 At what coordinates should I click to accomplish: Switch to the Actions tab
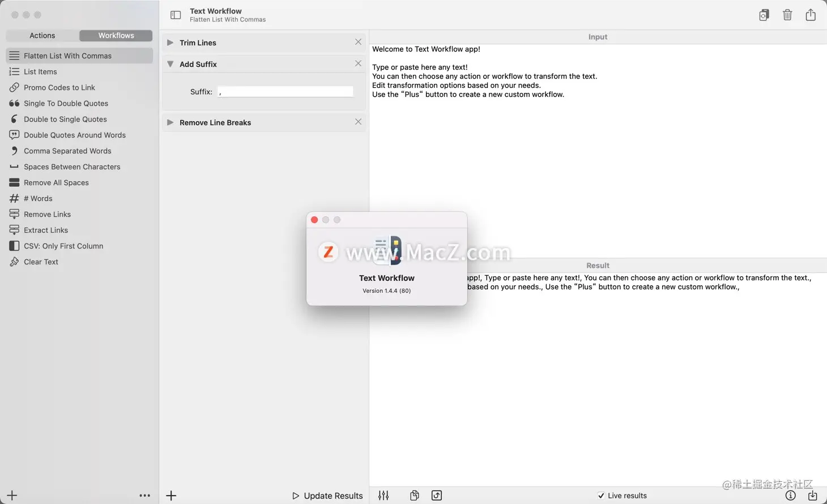(42, 36)
